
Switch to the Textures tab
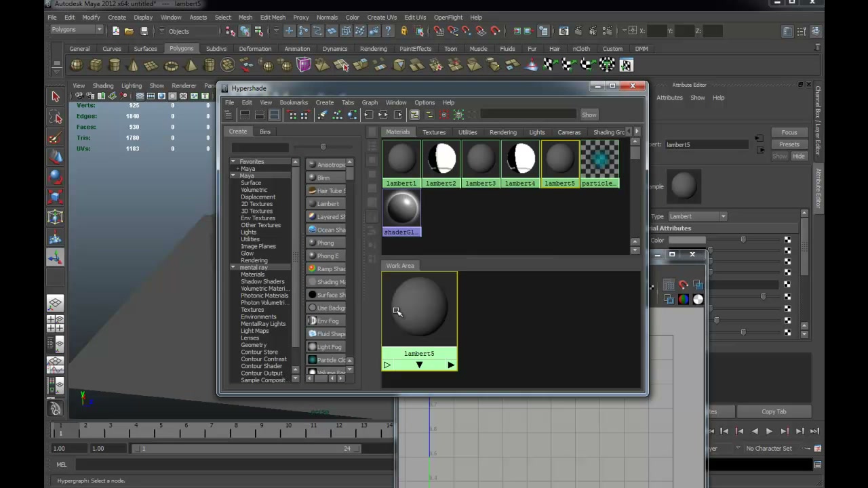pos(434,132)
